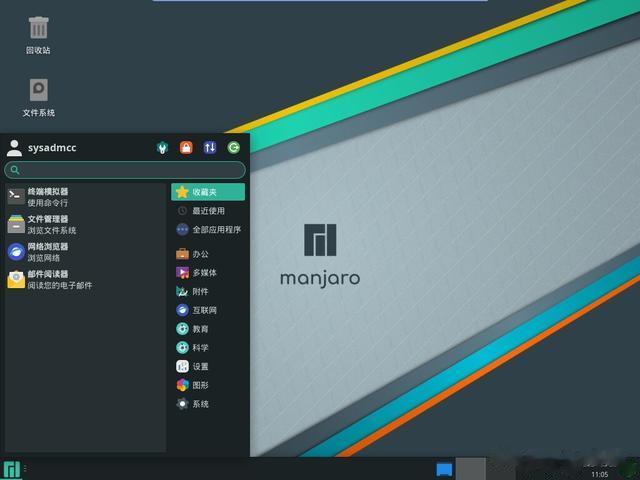
Task: Launch 邮件阅读器 mail reader
Action: (x=86, y=280)
